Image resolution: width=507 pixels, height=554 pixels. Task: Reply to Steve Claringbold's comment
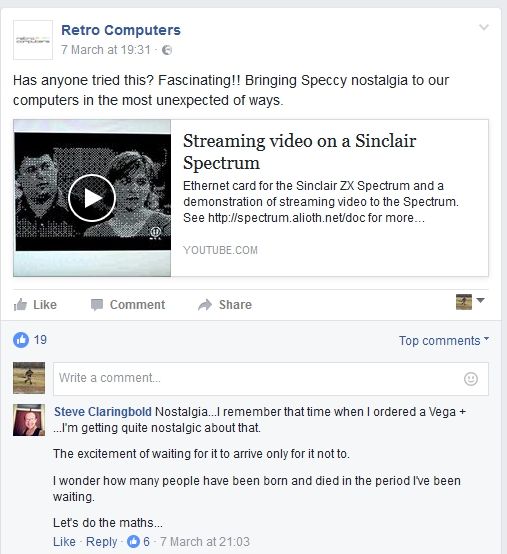point(102,541)
